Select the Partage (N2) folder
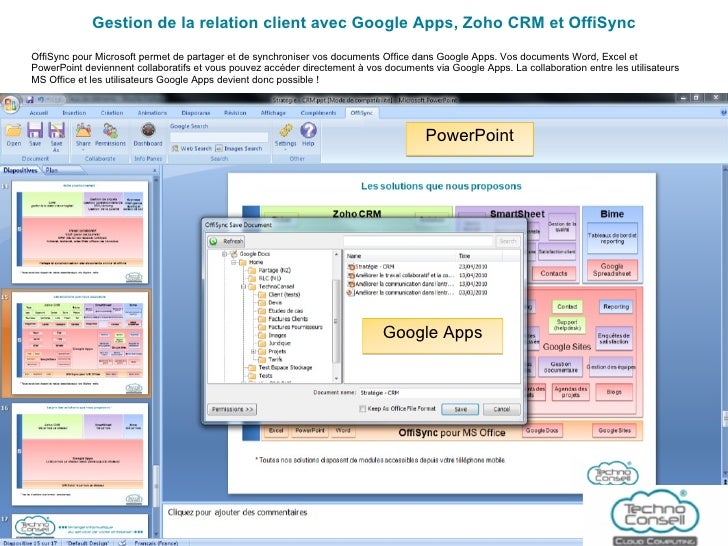The image size is (728, 546). tap(274, 270)
